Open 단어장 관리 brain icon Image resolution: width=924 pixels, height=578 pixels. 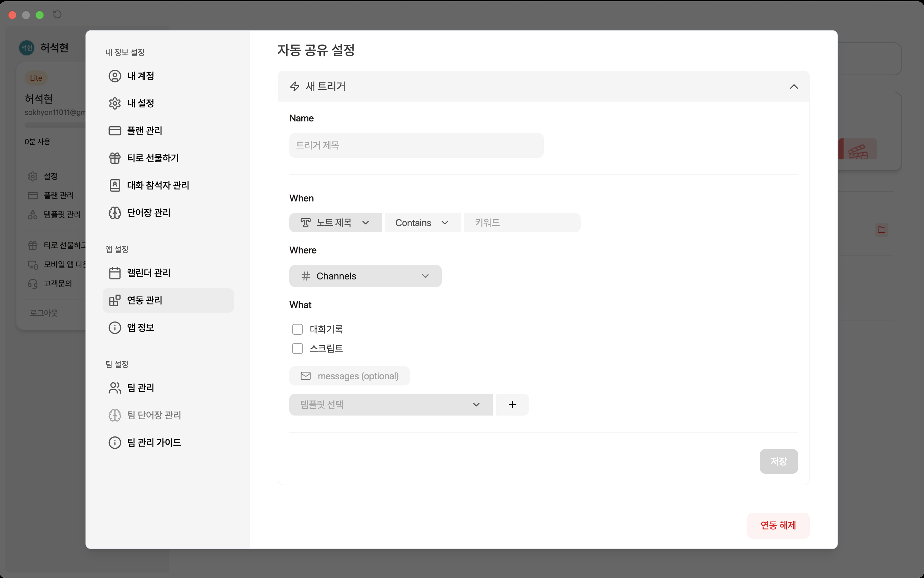pyautogui.click(x=115, y=212)
